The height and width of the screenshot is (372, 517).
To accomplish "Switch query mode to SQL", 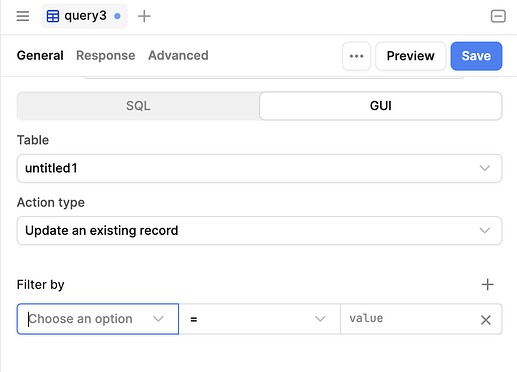I will (138, 106).
